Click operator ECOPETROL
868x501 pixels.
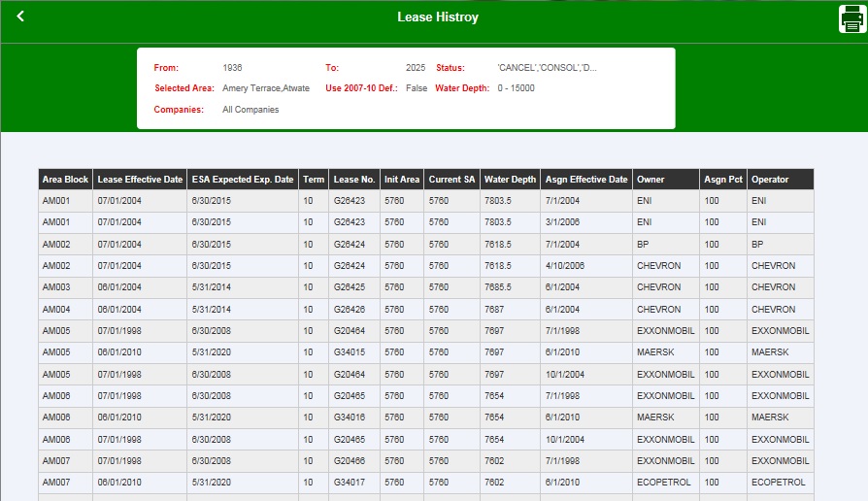click(778, 483)
